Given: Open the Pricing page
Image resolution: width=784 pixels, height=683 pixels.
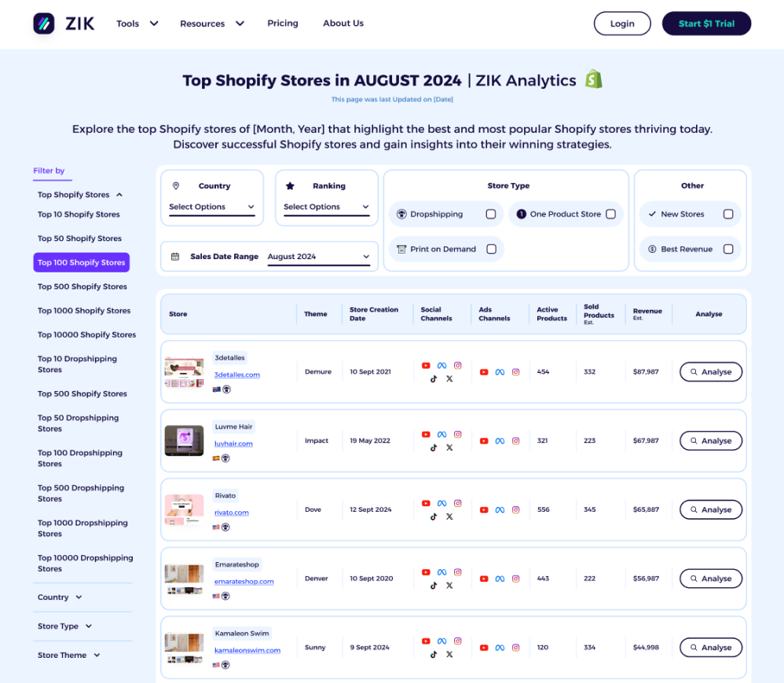Looking at the screenshot, I should pos(283,23).
